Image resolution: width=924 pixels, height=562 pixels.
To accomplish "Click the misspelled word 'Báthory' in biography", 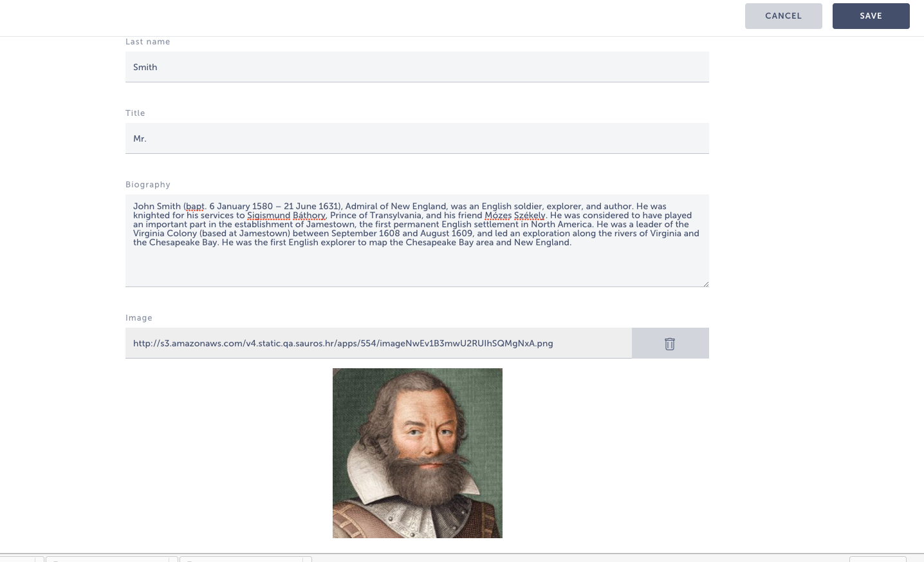I will (x=310, y=216).
